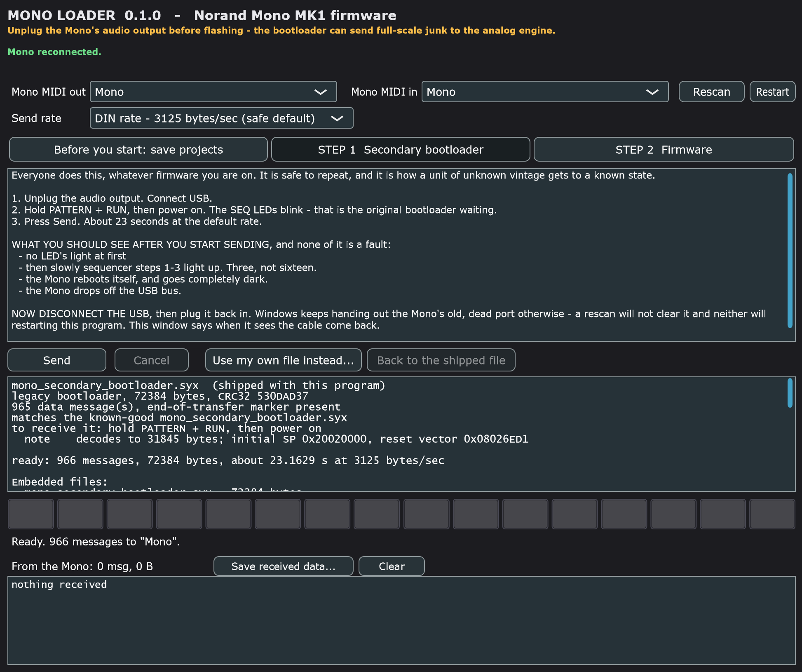Click the first progress segment block
This screenshot has height=672, width=802.
31,514
